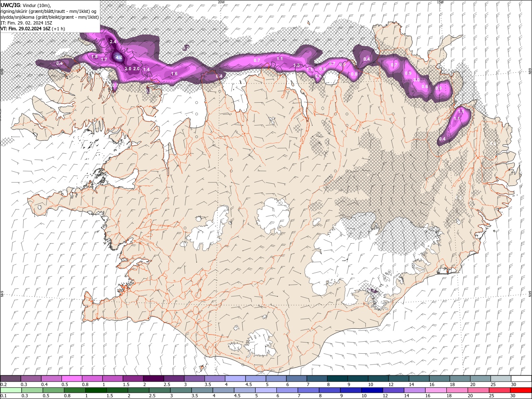This screenshot has height=399, width=532.
Task: Select the dark teal 8–9 snow scale swatch
Action: tap(337, 378)
